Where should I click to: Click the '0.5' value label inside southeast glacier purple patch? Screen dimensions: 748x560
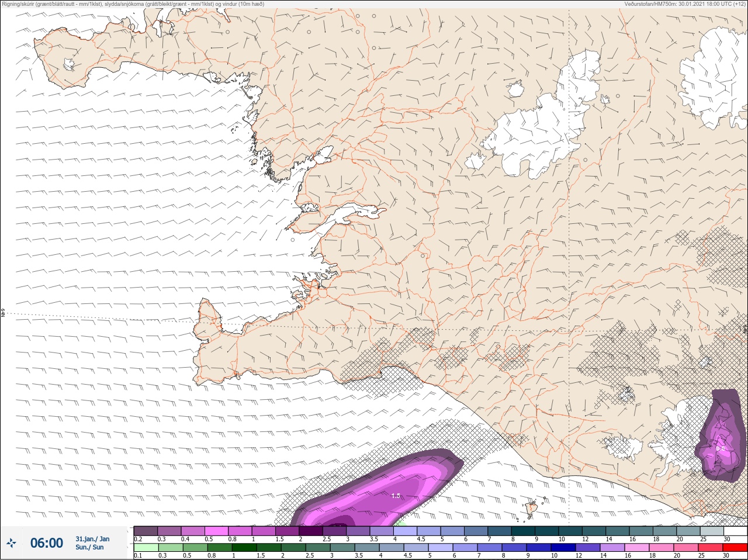pyautogui.click(x=721, y=449)
